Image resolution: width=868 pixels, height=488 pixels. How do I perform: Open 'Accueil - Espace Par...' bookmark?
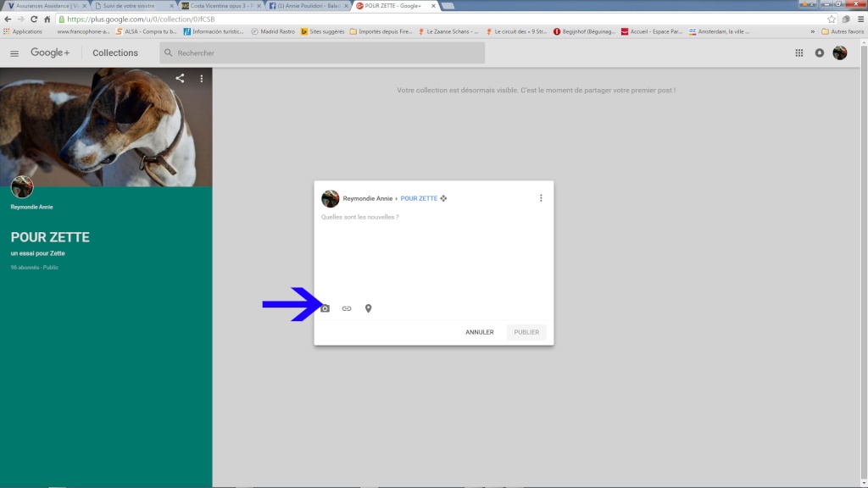click(652, 31)
